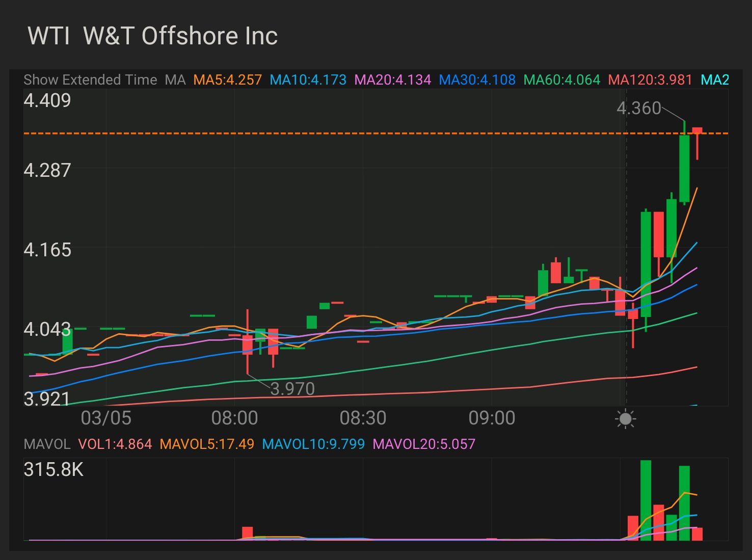Open the MA indicator settings label
752x560 pixels.
tap(175, 80)
